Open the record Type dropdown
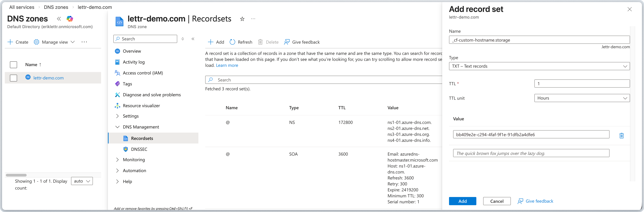This screenshot has height=212, width=644. click(539, 66)
